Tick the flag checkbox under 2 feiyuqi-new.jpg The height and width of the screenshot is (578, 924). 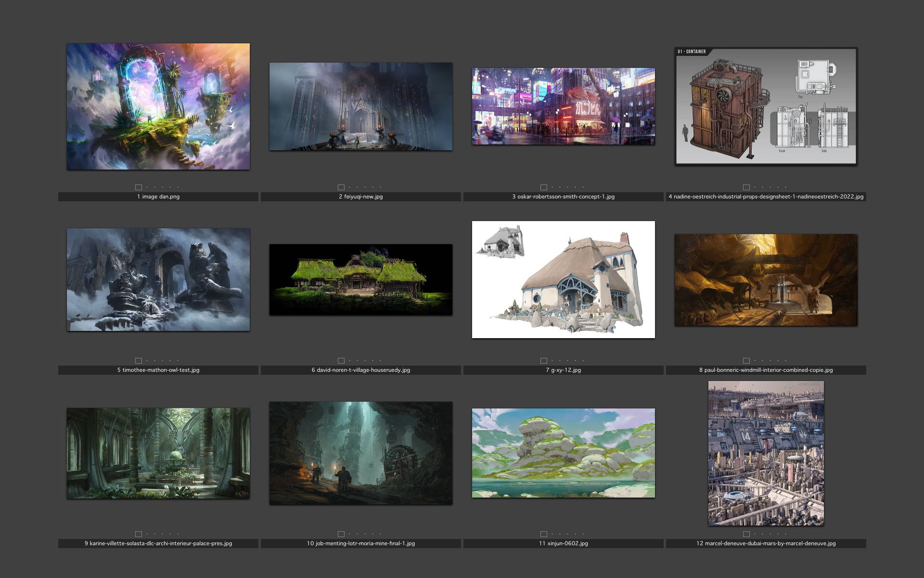click(x=341, y=187)
